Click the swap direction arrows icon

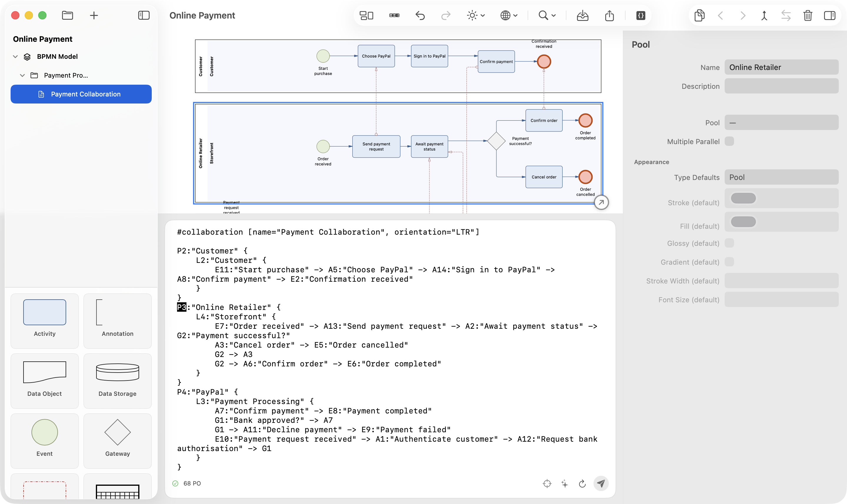786,15
